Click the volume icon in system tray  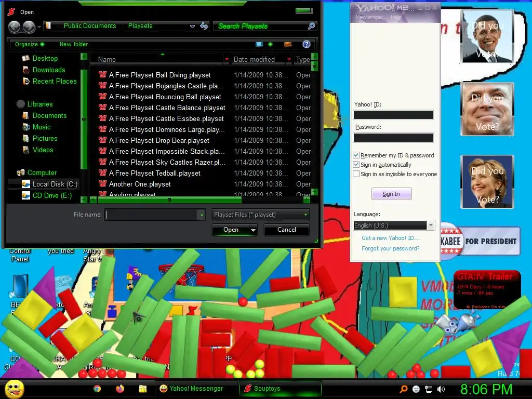441,389
